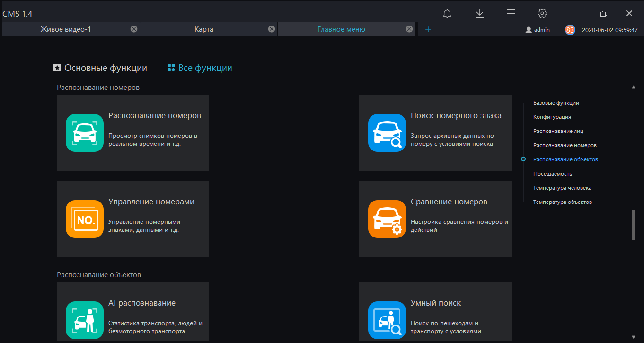
Task: Click the green AI recognition icon
Action: [x=85, y=320]
